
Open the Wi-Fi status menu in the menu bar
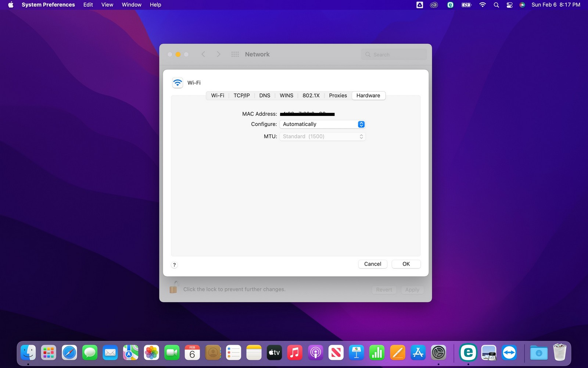pos(483,5)
